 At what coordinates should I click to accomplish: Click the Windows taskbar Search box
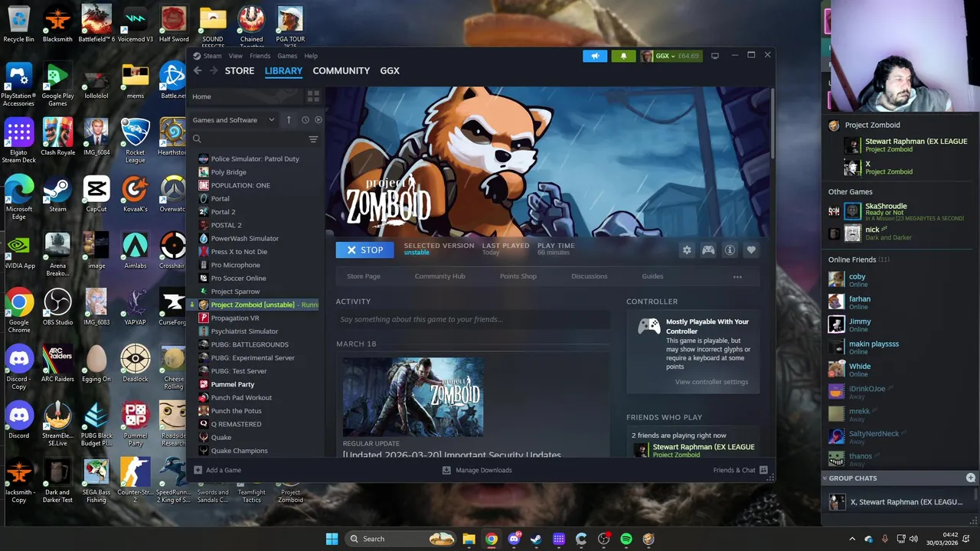pos(400,539)
